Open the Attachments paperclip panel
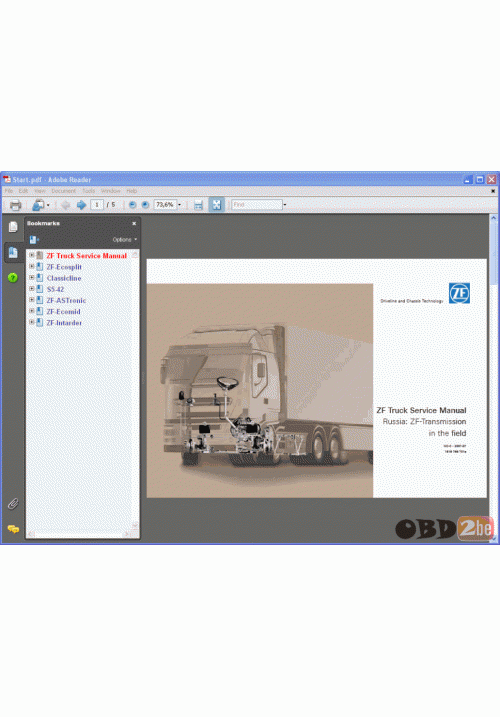 click(x=13, y=504)
